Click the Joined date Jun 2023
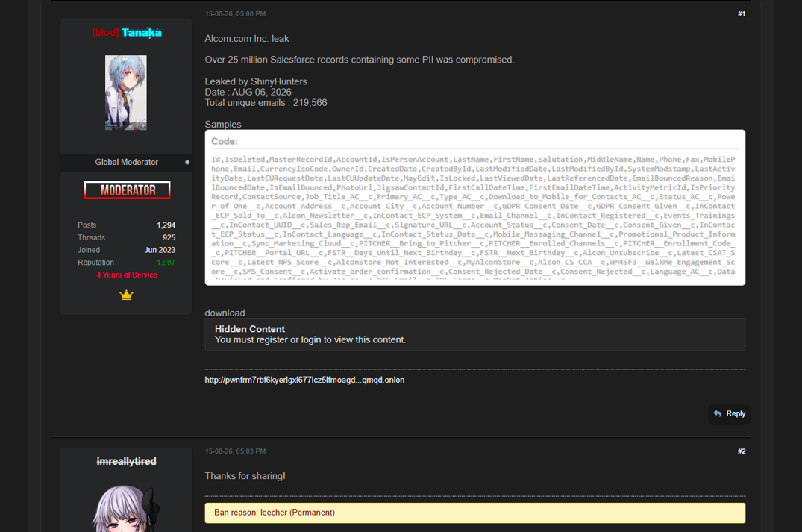This screenshot has width=802, height=532. coord(160,250)
